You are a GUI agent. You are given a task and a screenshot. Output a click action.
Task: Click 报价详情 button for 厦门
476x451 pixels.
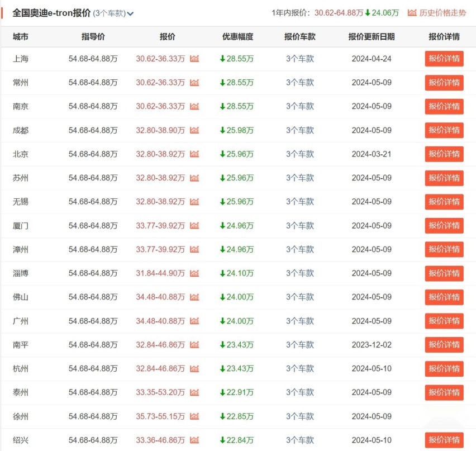point(444,226)
